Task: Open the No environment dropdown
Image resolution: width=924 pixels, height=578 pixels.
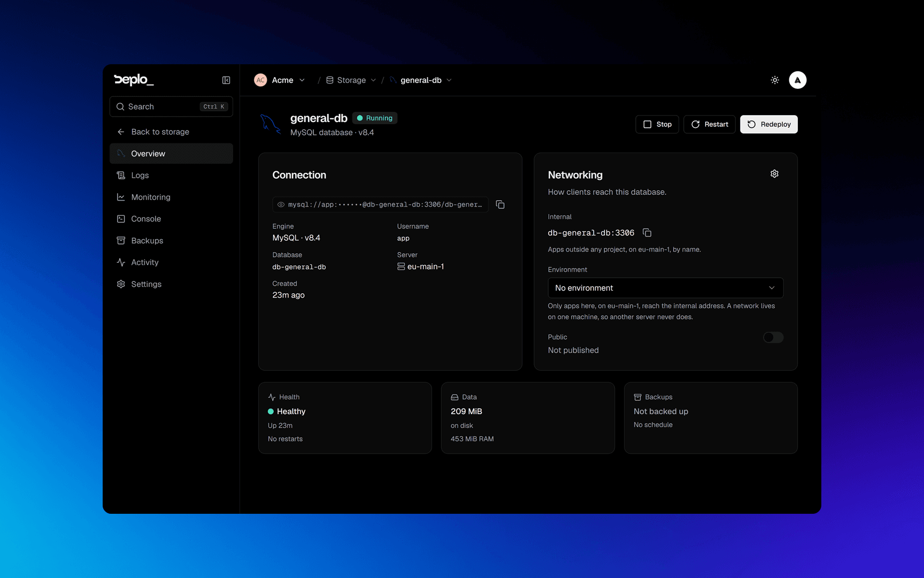Action: [665, 288]
